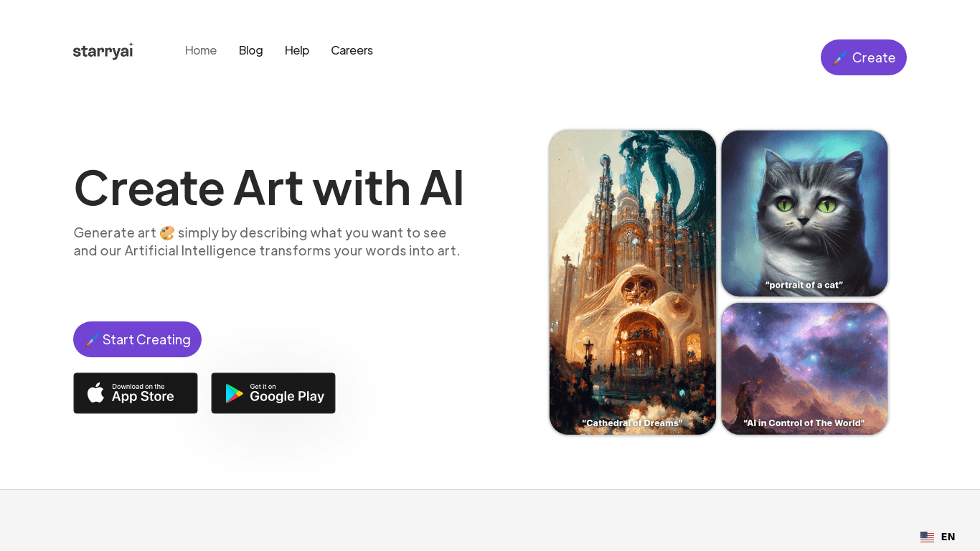The width and height of the screenshot is (980, 551).
Task: Click the Create Art with AI heading
Action: 269,187
